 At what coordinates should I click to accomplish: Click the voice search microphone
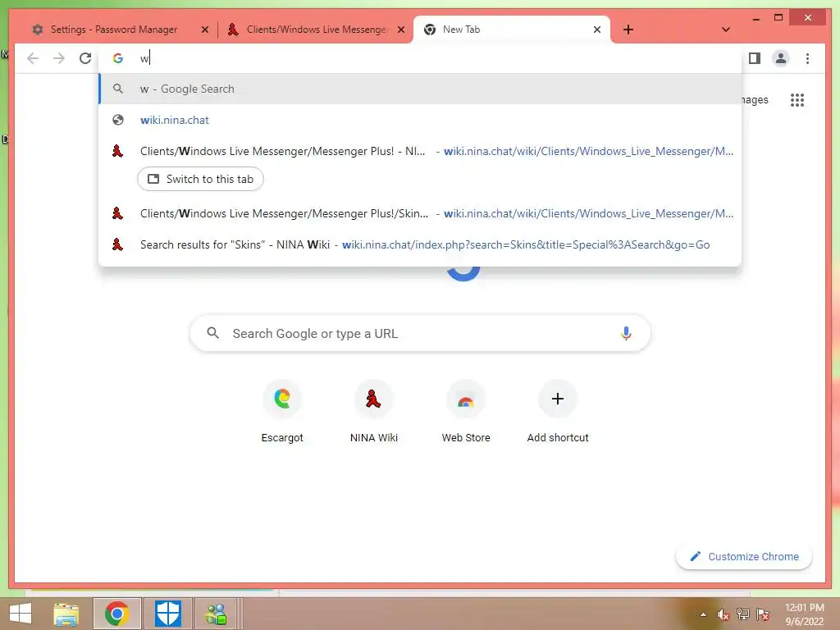tap(626, 333)
